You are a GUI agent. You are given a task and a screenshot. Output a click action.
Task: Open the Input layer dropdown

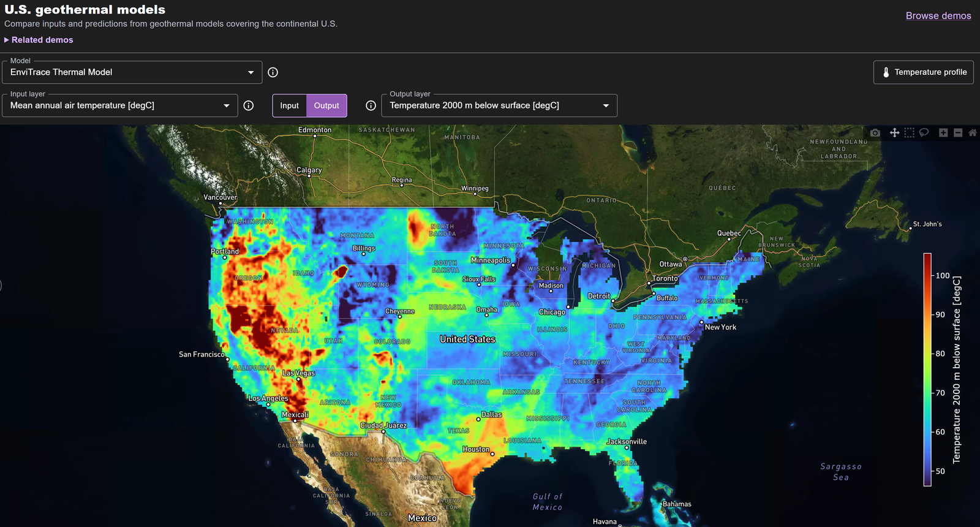[120, 105]
